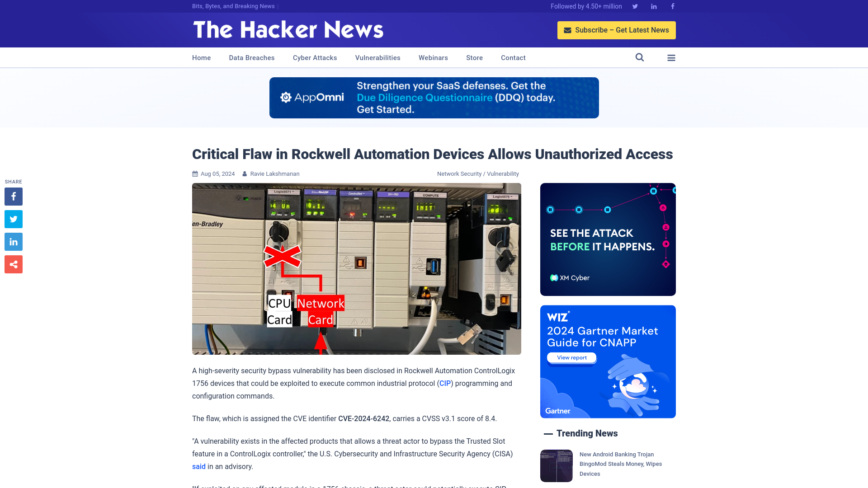Click the said advisory hyperlink
This screenshot has height=488, width=868.
click(x=198, y=467)
